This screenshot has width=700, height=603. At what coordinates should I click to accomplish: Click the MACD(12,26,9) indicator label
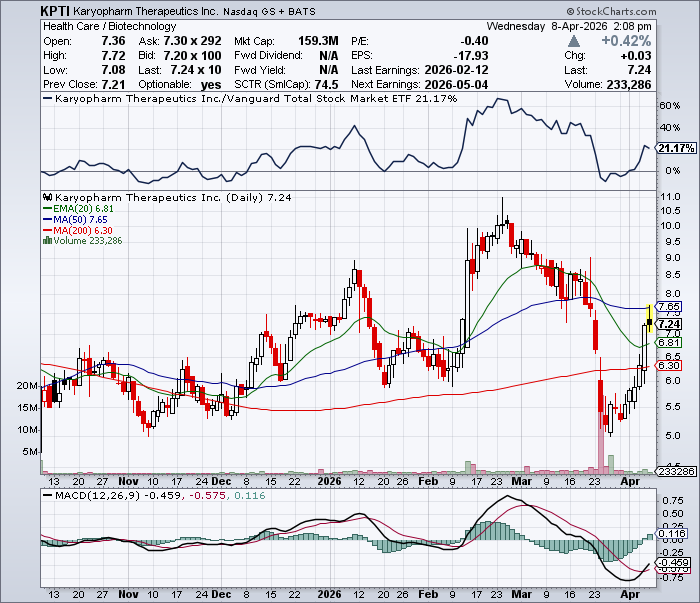point(97,495)
